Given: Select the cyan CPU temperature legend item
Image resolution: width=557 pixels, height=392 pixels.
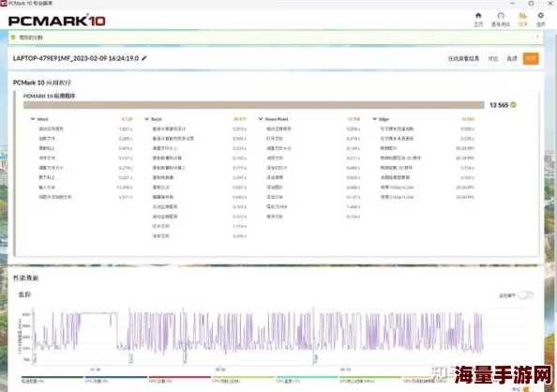Looking at the screenshot, I should (307, 379).
